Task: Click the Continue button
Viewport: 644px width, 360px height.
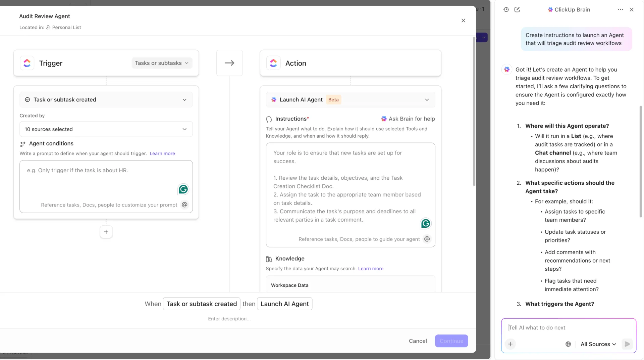Action: (451, 341)
